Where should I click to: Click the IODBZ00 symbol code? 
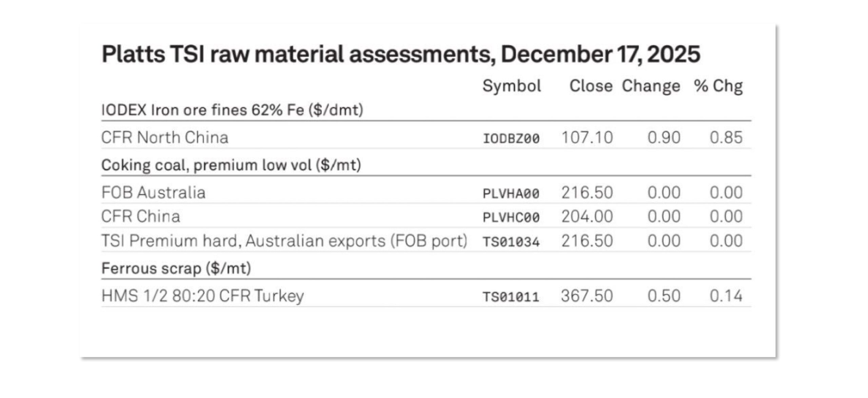[511, 138]
